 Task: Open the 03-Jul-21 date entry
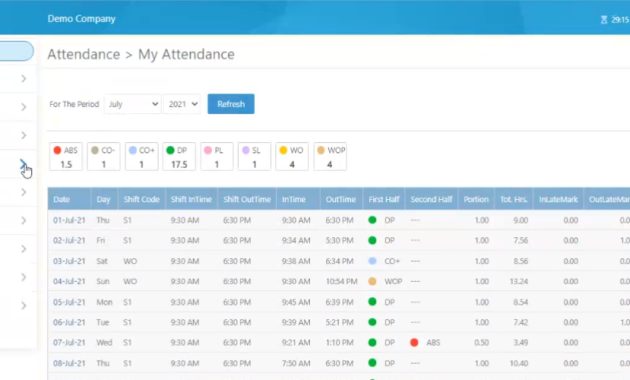pos(69,261)
